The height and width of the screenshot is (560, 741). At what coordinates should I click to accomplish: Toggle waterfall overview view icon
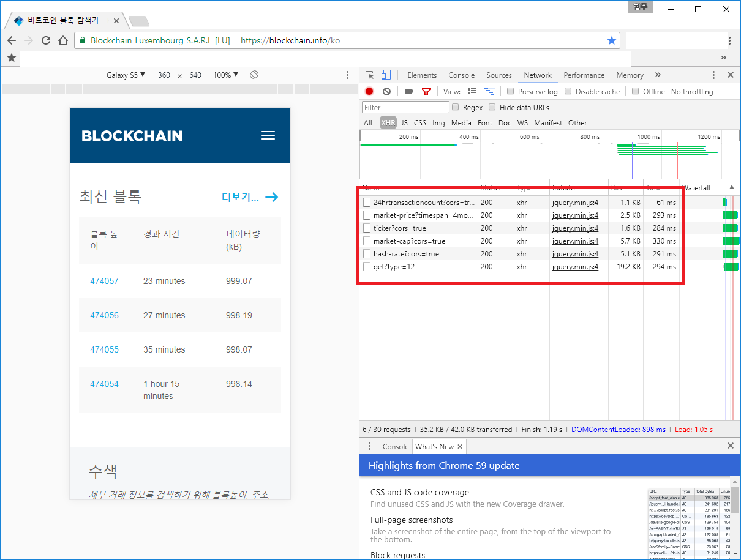489,91
